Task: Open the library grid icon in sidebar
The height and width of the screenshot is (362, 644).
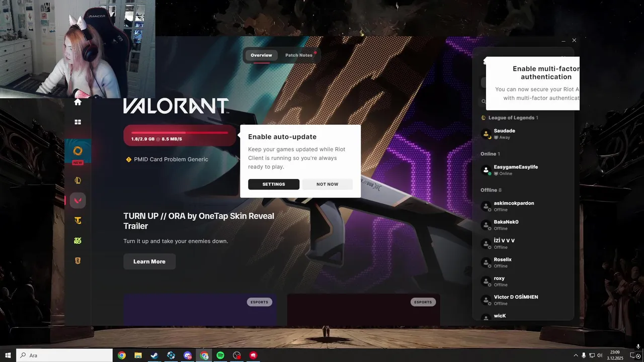Action: pyautogui.click(x=77, y=122)
